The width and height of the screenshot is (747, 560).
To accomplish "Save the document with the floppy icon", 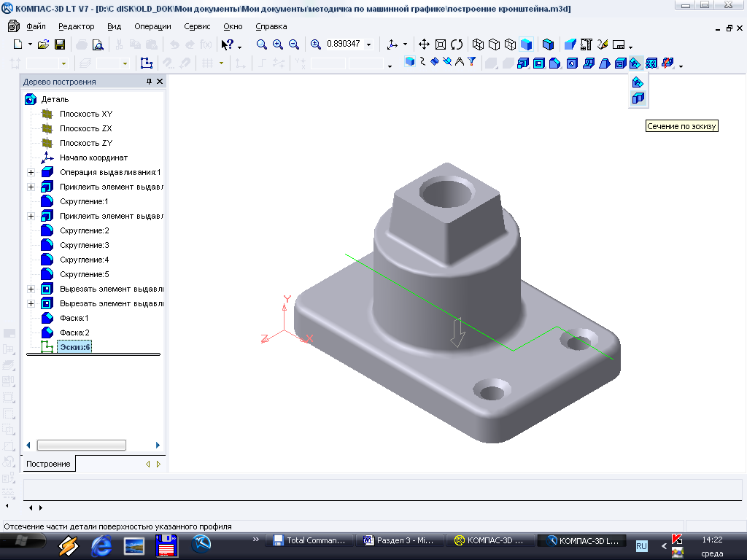I will click(60, 44).
